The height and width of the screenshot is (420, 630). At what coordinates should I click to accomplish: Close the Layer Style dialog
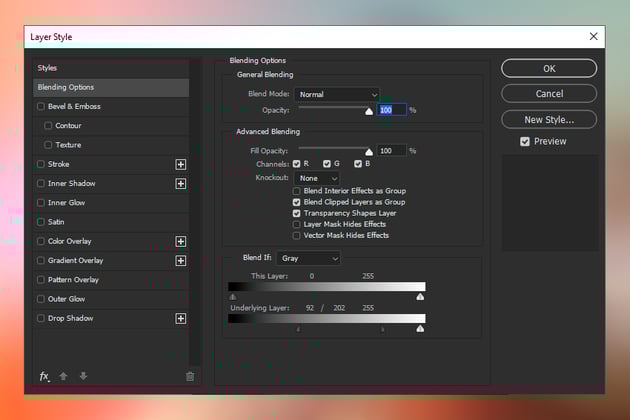click(x=593, y=37)
